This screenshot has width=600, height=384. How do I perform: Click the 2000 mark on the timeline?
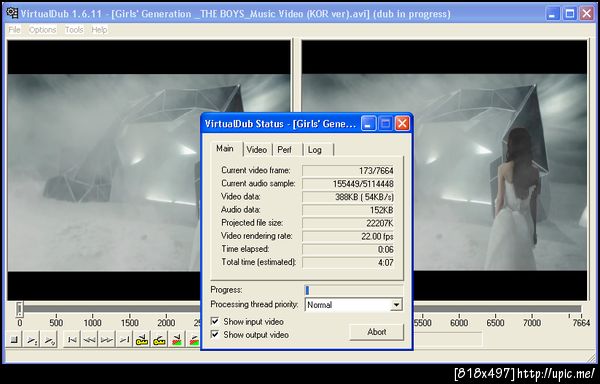pyautogui.click(x=166, y=323)
